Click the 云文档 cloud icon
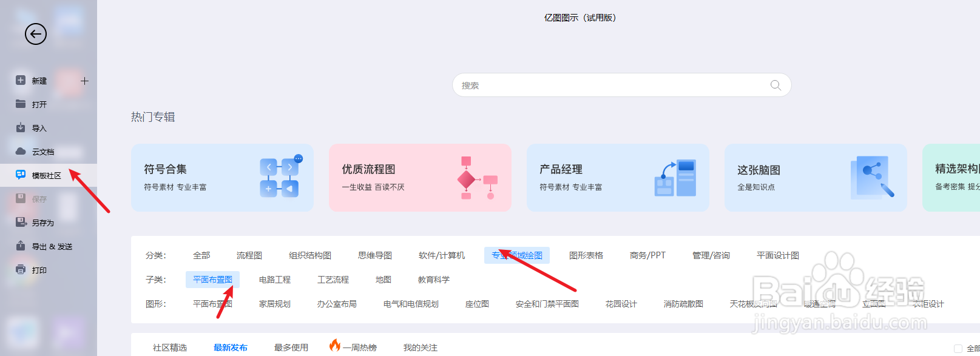 tap(21, 151)
